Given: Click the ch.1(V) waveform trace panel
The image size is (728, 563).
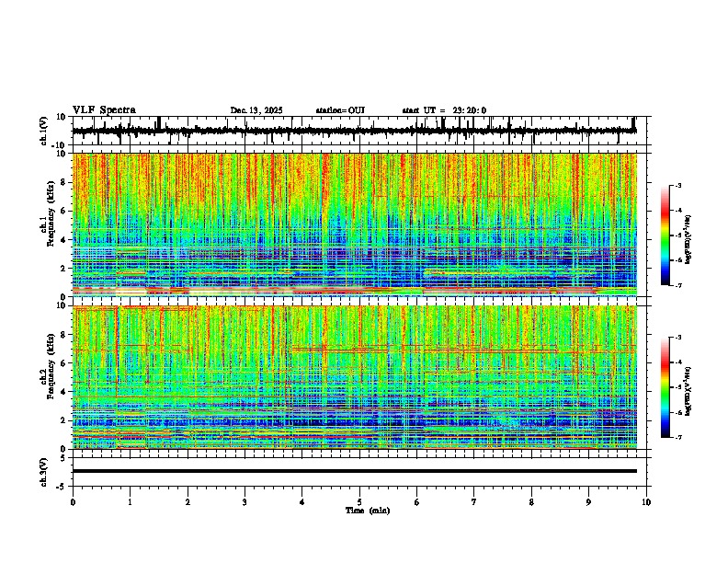Looking at the screenshot, I should coord(361,131).
